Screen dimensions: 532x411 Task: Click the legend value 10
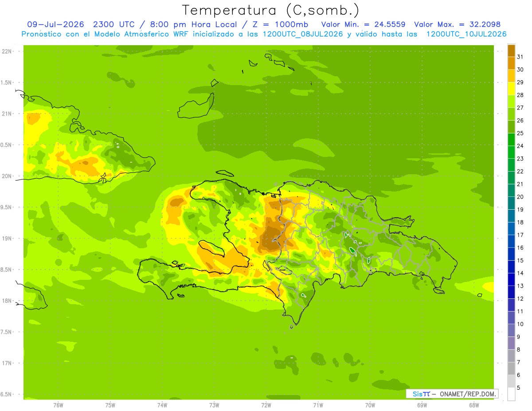[520, 324]
